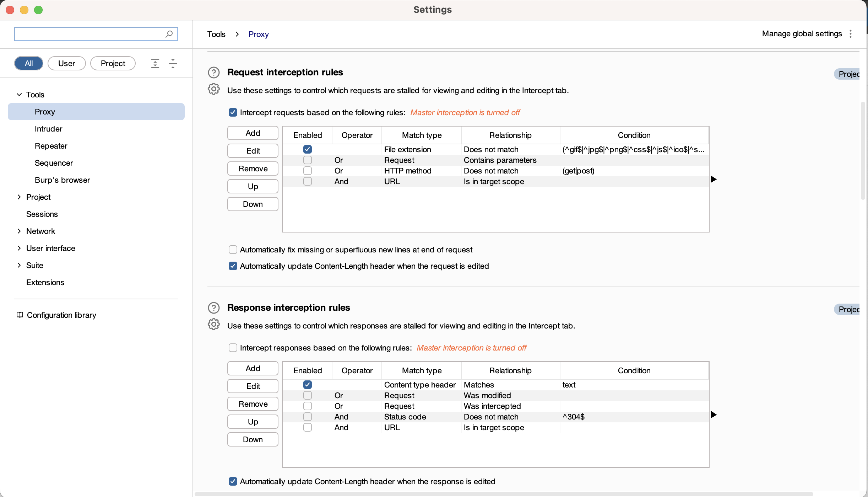Click the search magnifier icon in settings search
Screen dimensions: 868x497
[169, 34]
